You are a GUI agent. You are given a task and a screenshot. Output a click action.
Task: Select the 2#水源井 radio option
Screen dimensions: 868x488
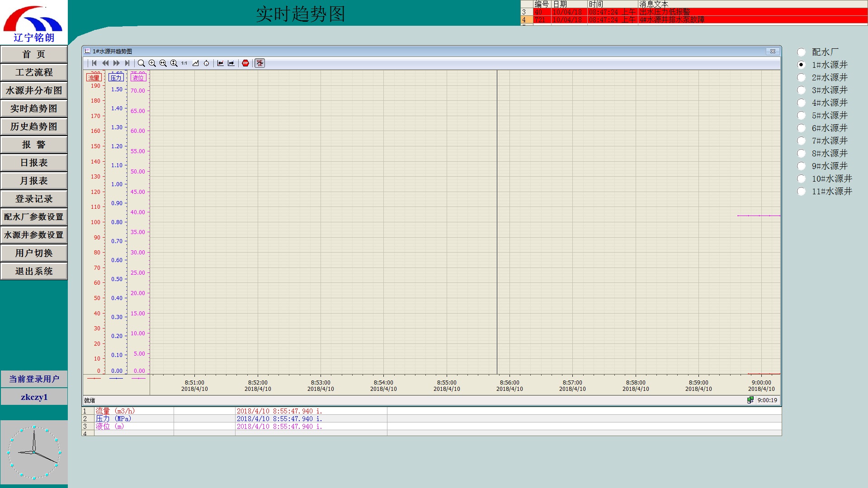pyautogui.click(x=801, y=78)
